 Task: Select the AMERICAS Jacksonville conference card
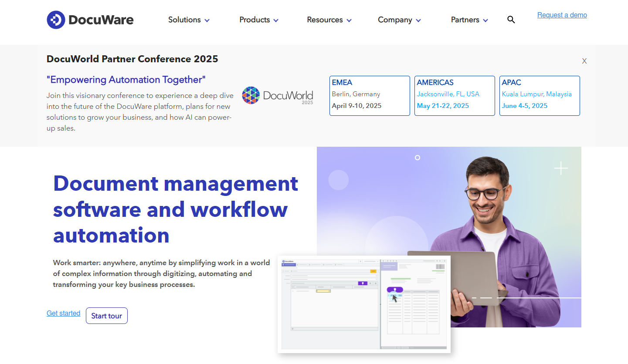click(x=455, y=96)
